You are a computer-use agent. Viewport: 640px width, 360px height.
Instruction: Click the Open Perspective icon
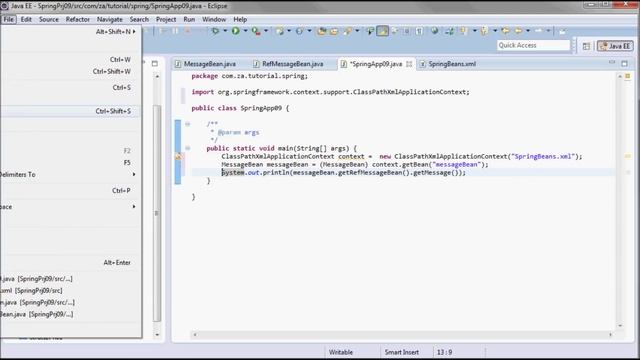pyautogui.click(x=587, y=46)
